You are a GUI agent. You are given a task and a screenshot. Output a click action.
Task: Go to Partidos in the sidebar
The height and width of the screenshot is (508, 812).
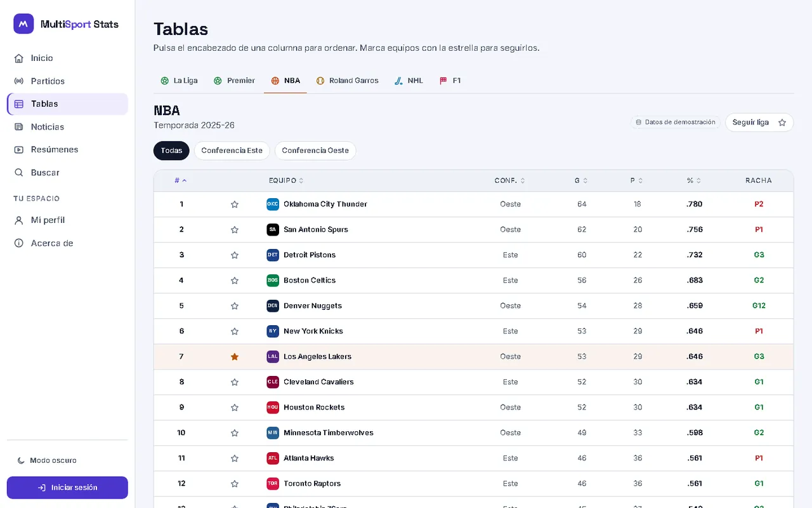[x=67, y=81]
